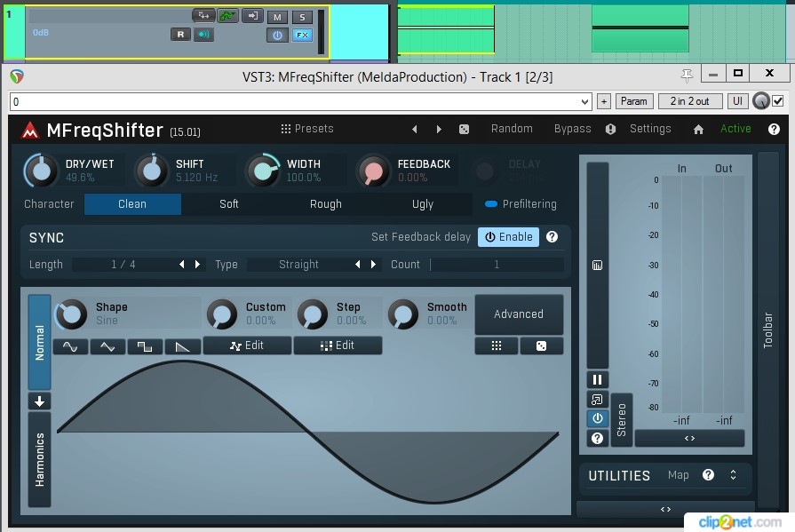This screenshot has height=532, width=795.
Task: Step Type to next option
Action: tap(374, 265)
